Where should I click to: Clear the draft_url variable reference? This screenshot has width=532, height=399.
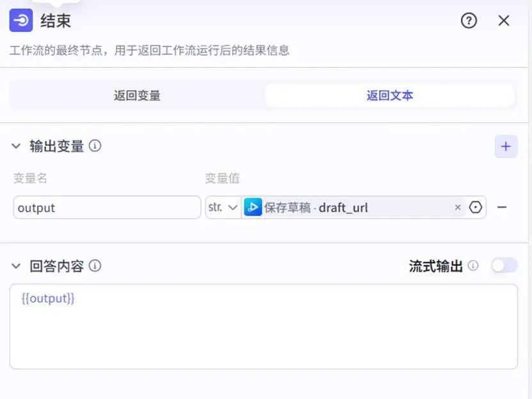458,207
